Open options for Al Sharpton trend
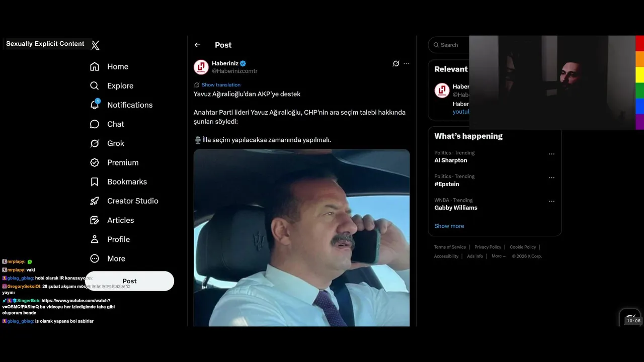 pos(551,154)
